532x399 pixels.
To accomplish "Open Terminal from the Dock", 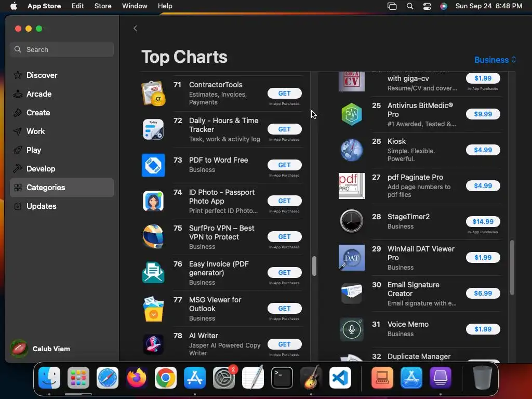I will click(x=282, y=378).
